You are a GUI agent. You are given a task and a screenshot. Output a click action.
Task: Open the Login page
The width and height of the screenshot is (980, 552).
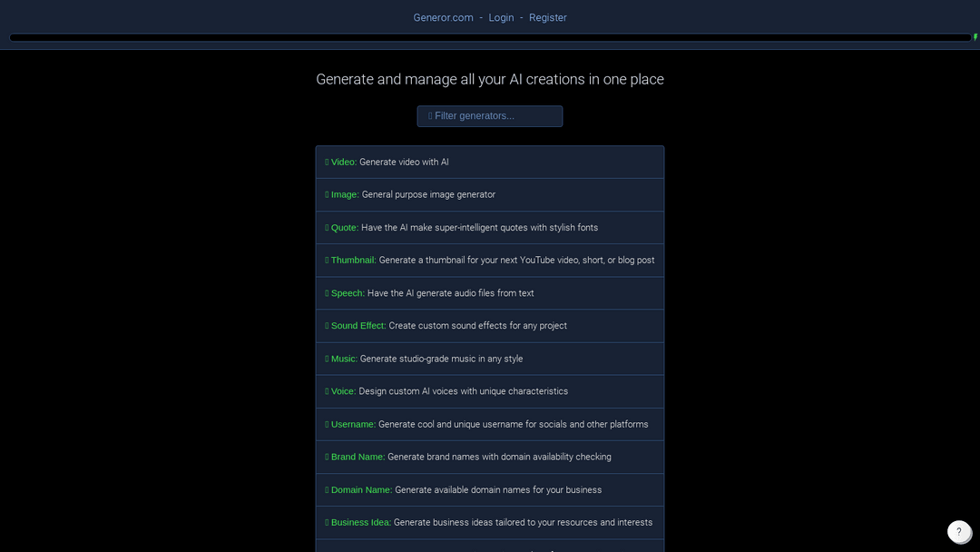501,17
